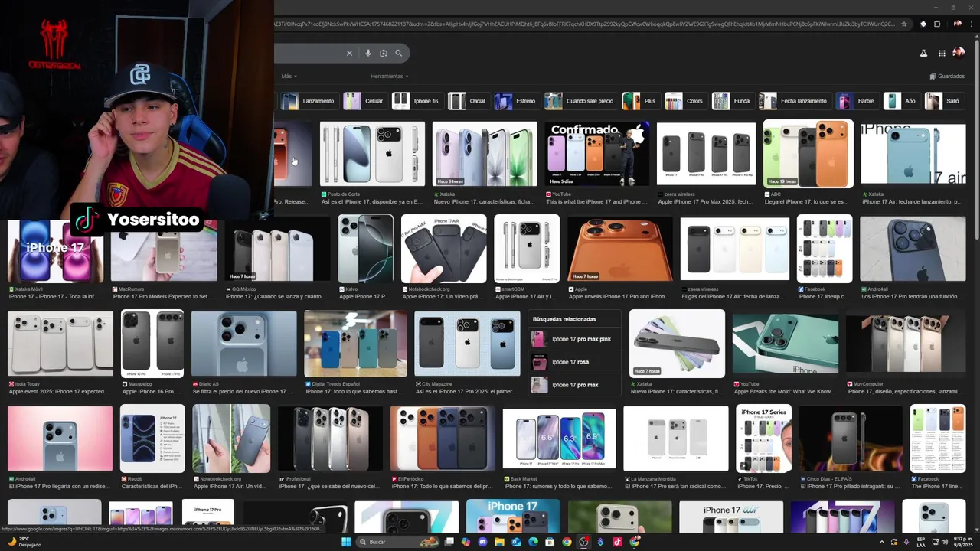
Task: Open TikTok app from taskbar
Action: click(x=617, y=542)
